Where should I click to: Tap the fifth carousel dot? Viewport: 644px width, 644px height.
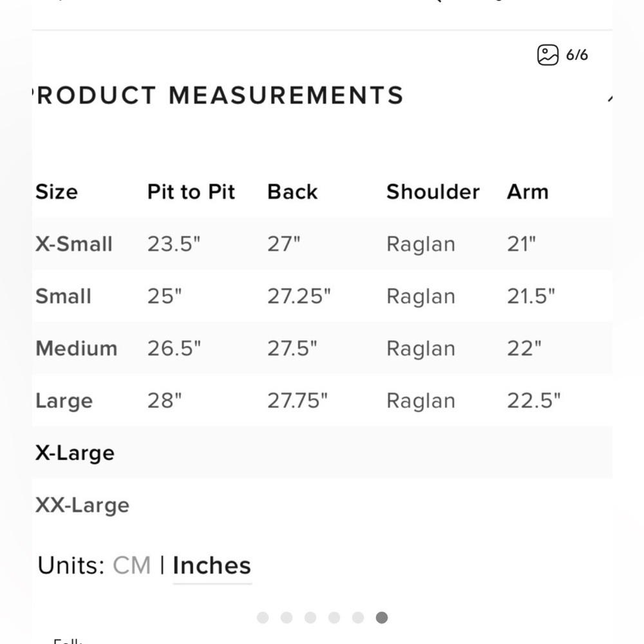(x=357, y=618)
